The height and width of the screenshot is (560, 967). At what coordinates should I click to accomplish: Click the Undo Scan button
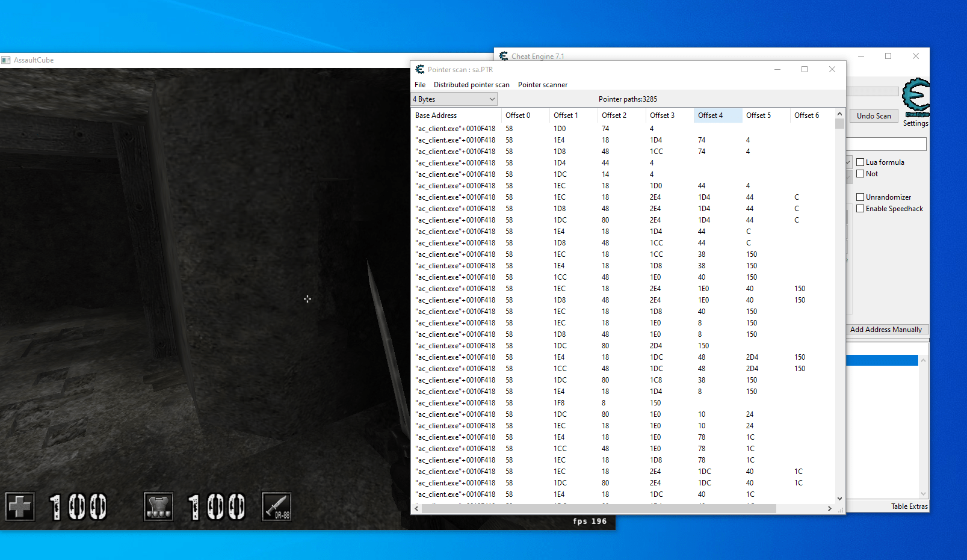pyautogui.click(x=874, y=116)
